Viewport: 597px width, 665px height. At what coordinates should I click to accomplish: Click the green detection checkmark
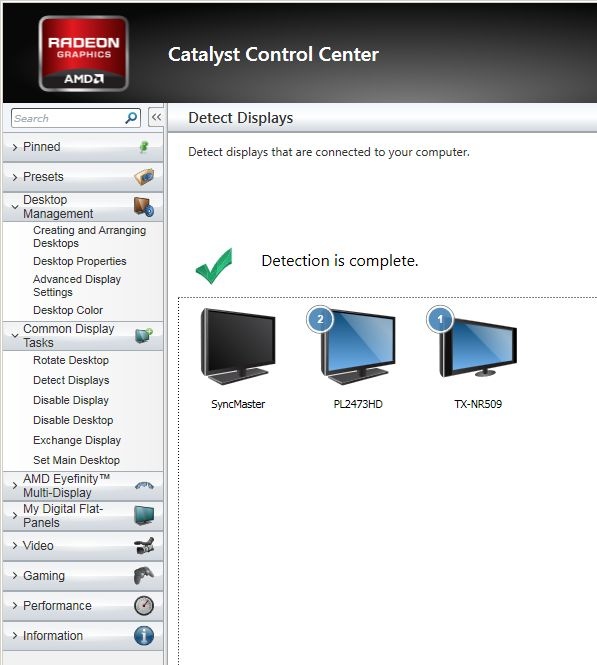coord(214,266)
